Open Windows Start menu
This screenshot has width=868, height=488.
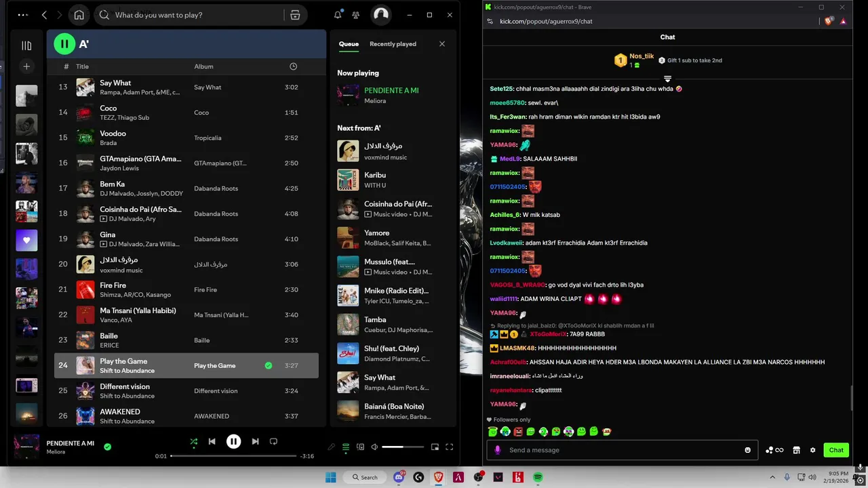point(331,477)
